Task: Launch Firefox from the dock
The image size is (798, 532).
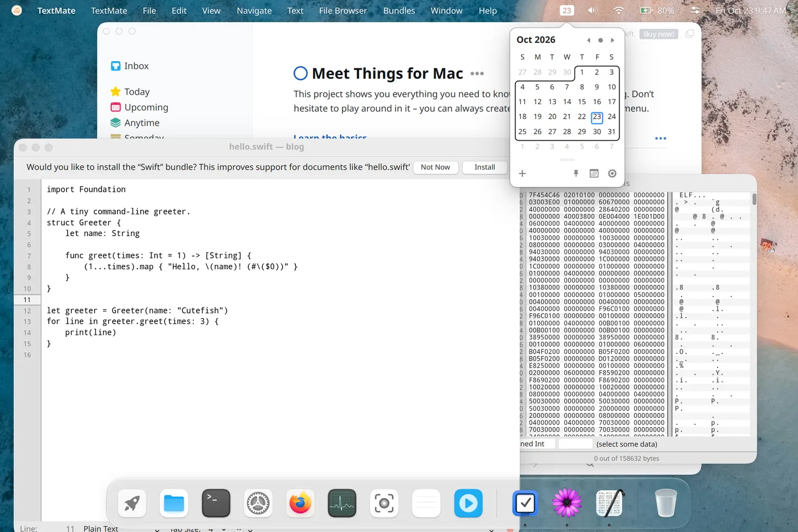Action: pos(300,503)
